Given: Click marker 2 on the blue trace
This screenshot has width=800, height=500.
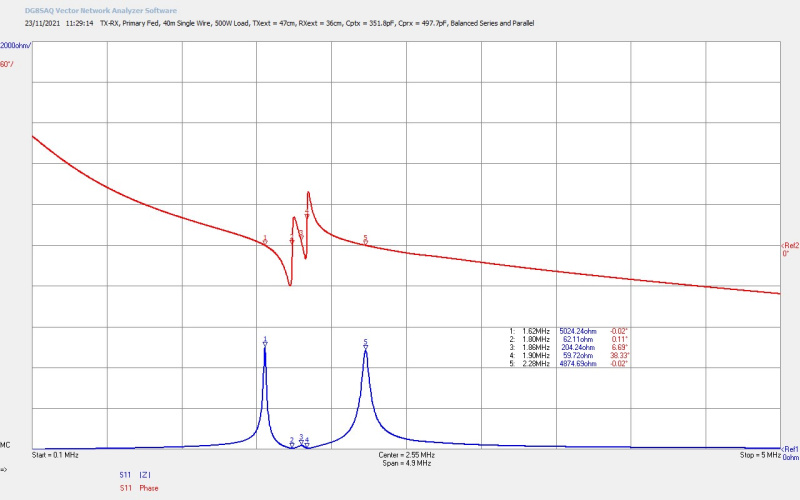Looking at the screenshot, I should click(x=292, y=441).
